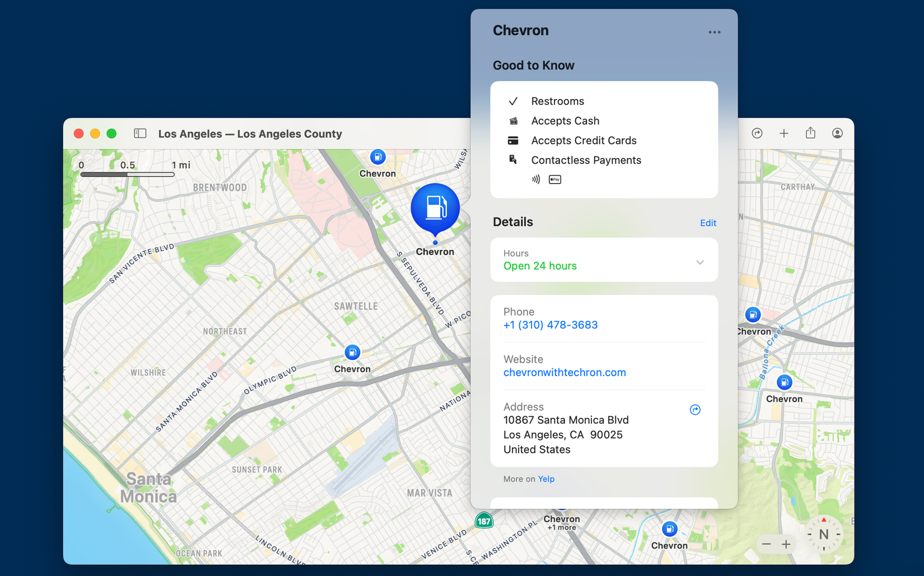The image size is (924, 576).
Task: Zoom in using the plus map control
Action: point(786,544)
